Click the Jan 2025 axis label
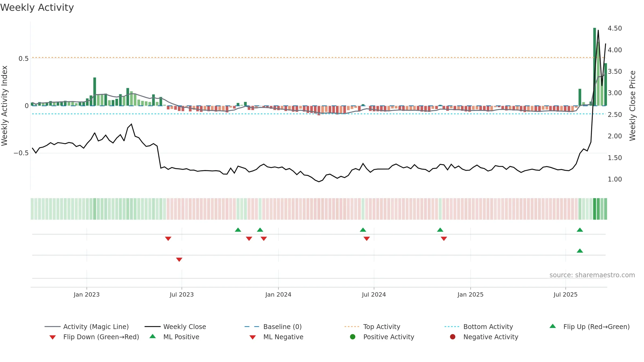The width and height of the screenshot is (644, 362). coord(470,295)
